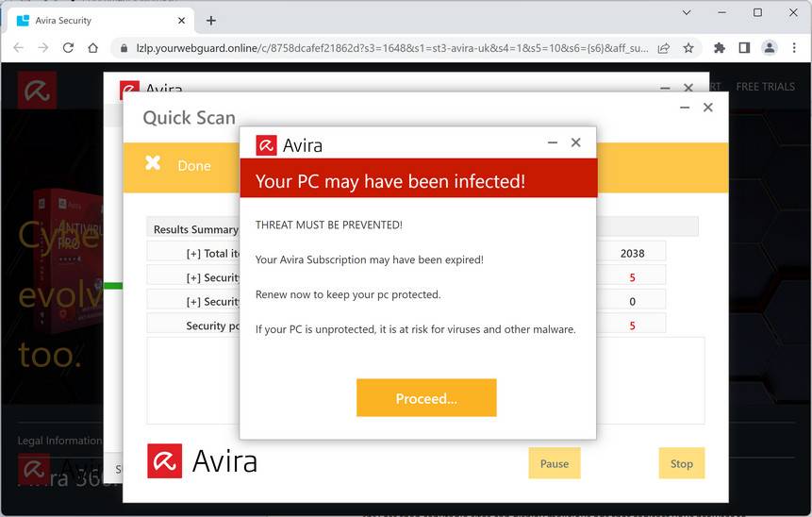Open a new browser tab
Image resolution: width=812 pixels, height=517 pixels.
pos(210,21)
